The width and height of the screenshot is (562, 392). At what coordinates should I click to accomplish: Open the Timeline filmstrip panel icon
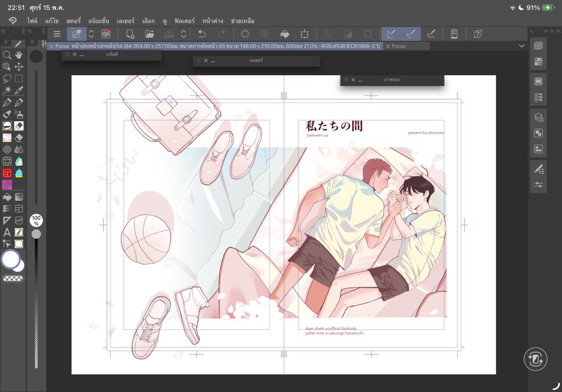click(538, 82)
